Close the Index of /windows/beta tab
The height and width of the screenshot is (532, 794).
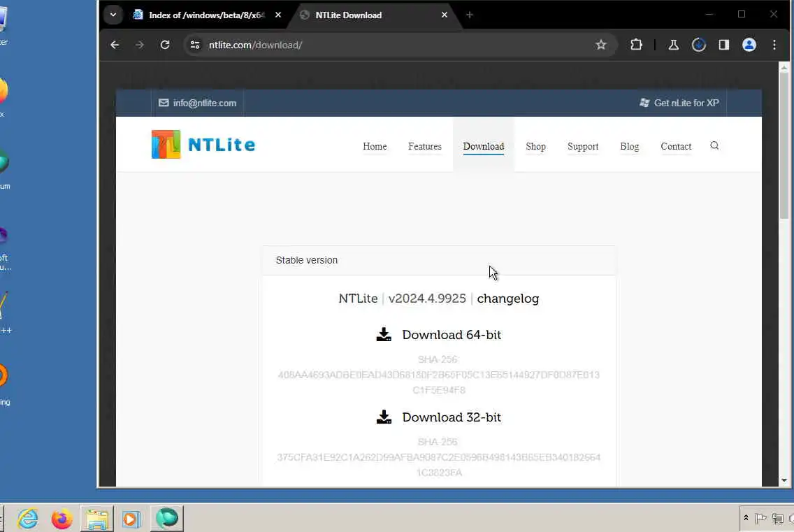pos(278,15)
